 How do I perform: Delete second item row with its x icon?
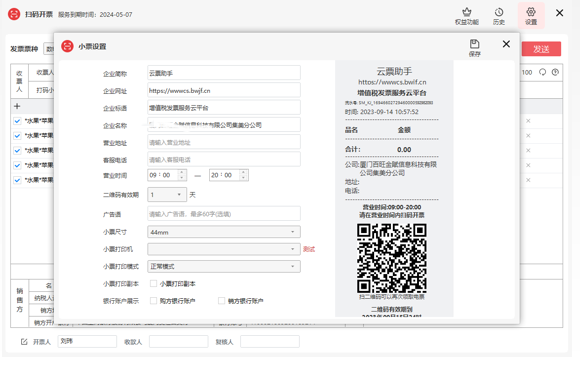pyautogui.click(x=528, y=135)
